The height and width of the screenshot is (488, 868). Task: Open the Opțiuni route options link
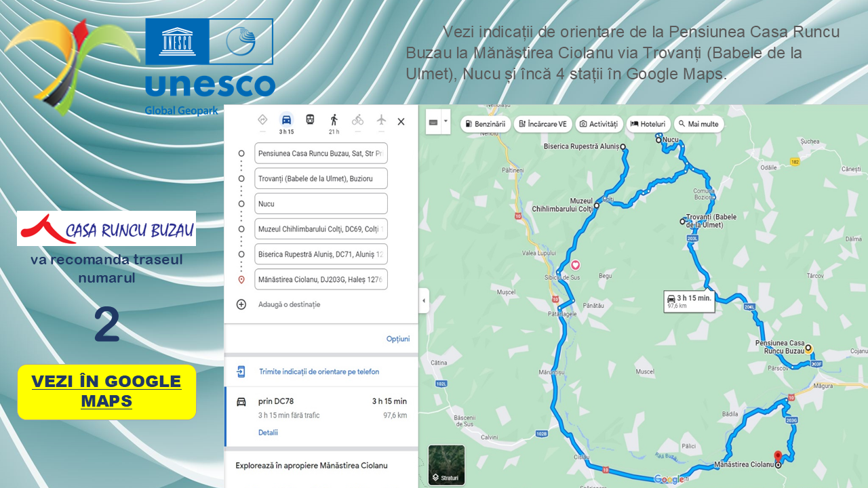[397, 339]
